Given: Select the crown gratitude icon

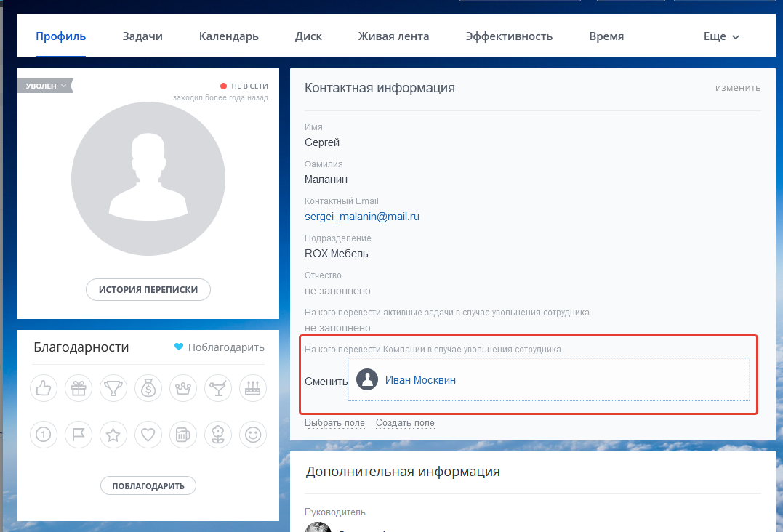Looking at the screenshot, I should [x=183, y=388].
